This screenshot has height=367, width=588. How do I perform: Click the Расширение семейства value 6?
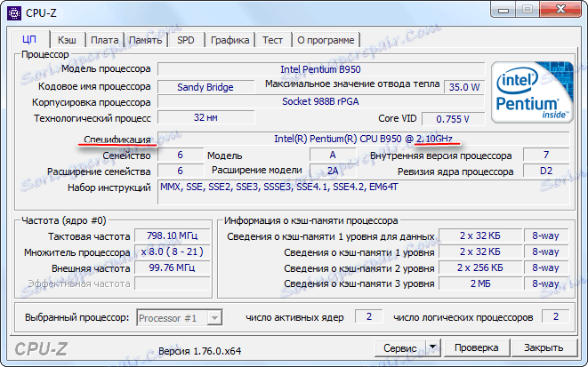pos(180,171)
